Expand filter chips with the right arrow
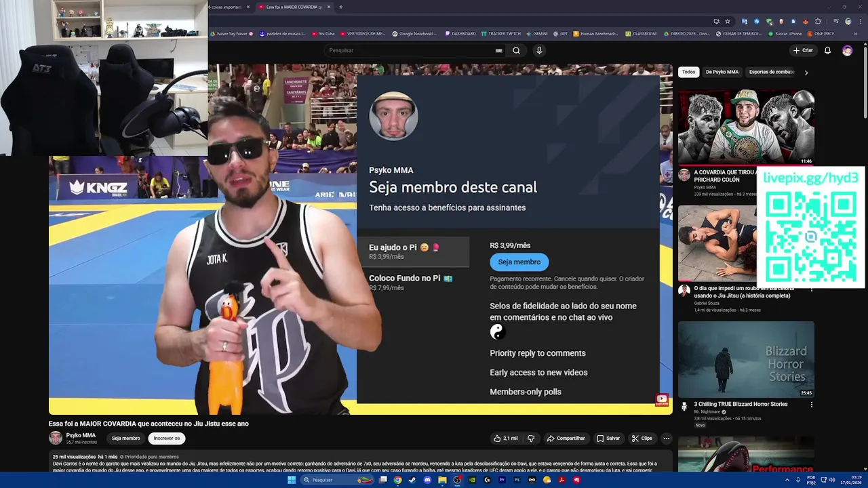Image resolution: width=868 pixels, height=488 pixels. (806, 73)
